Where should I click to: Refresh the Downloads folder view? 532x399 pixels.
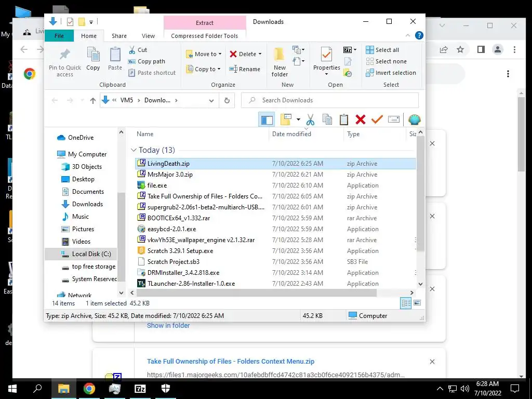(x=227, y=100)
